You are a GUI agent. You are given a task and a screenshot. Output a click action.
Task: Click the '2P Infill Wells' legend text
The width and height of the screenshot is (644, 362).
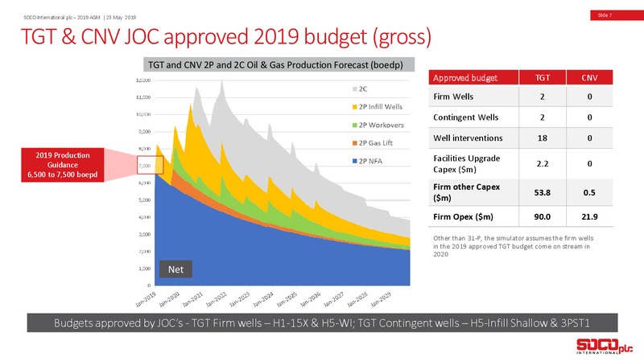point(380,107)
